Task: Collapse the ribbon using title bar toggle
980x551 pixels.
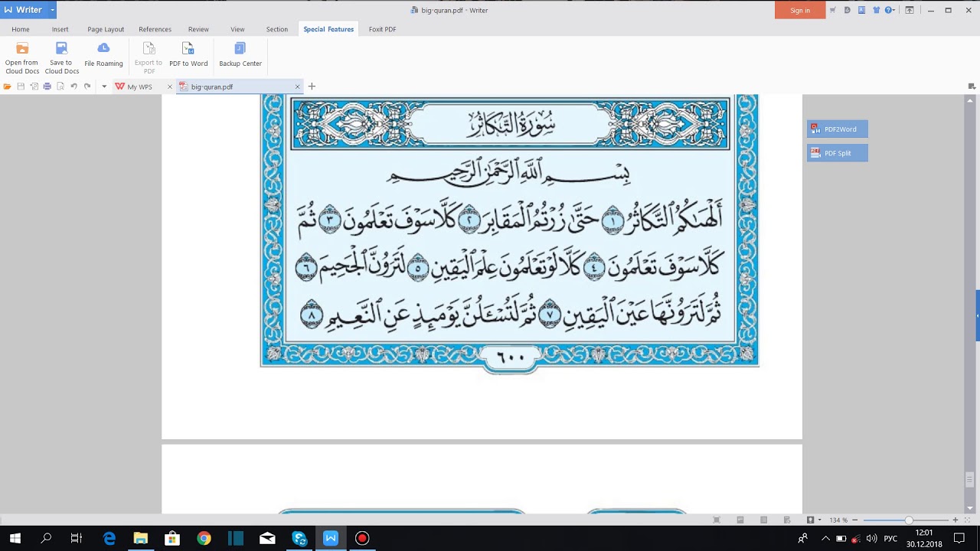Action: point(910,10)
